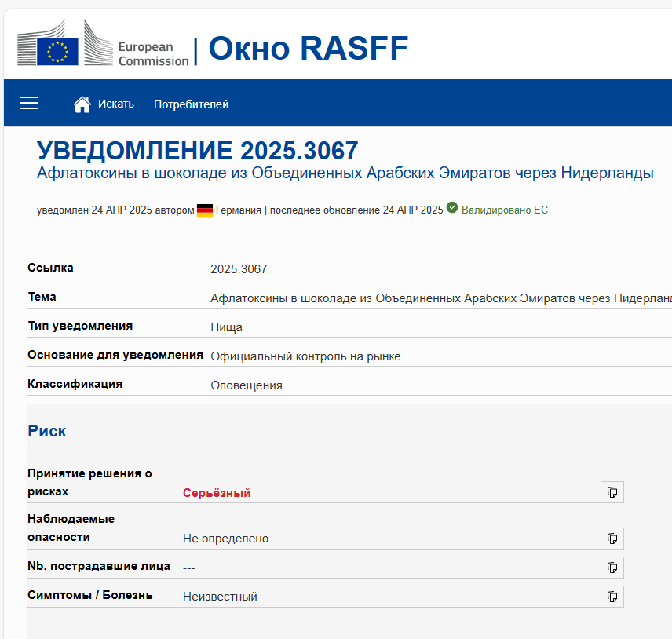Click the red Серьёзный risk value

tap(217, 493)
